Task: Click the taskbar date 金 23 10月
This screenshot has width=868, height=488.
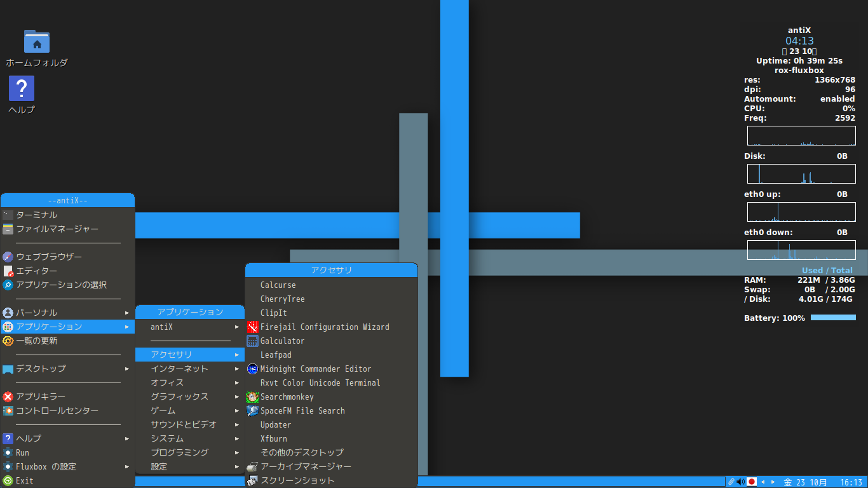Action: coord(806,482)
